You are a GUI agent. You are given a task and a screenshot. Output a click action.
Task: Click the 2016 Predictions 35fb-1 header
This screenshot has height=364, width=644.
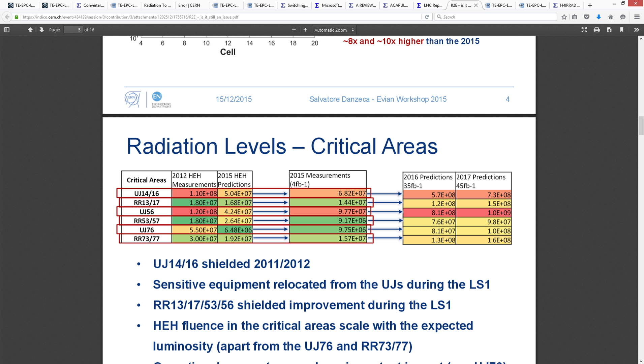[x=429, y=181]
